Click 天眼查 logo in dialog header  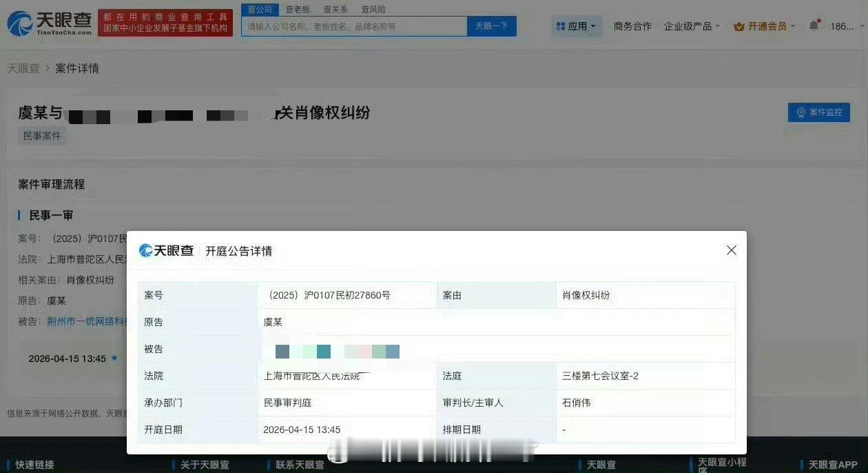pyautogui.click(x=166, y=250)
